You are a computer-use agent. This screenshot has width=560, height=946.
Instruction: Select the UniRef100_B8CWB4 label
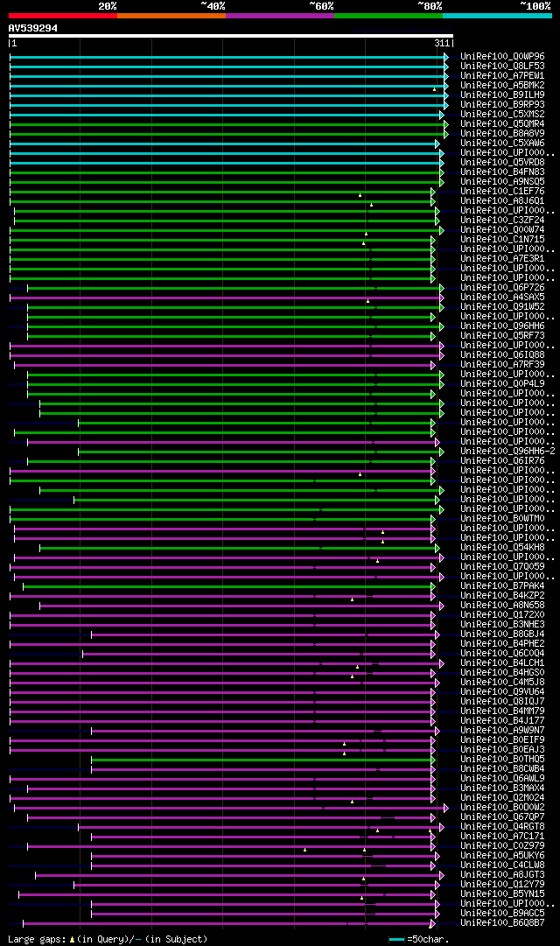(x=502, y=768)
